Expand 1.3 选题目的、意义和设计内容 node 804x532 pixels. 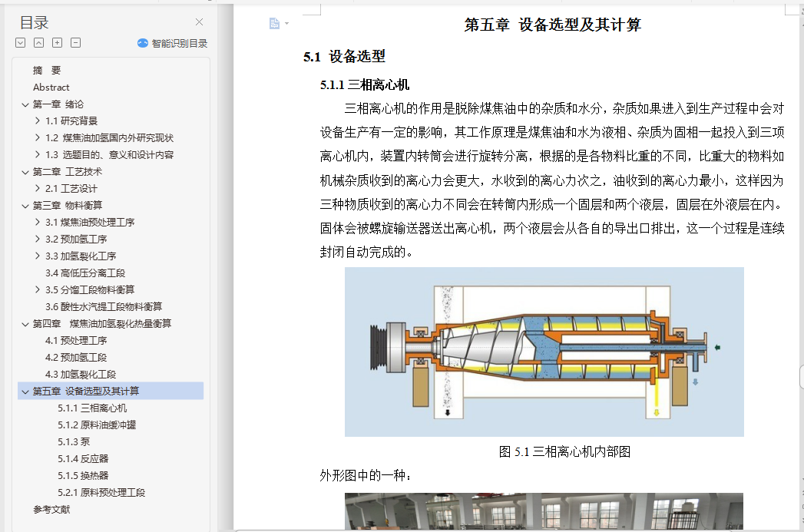coord(38,155)
